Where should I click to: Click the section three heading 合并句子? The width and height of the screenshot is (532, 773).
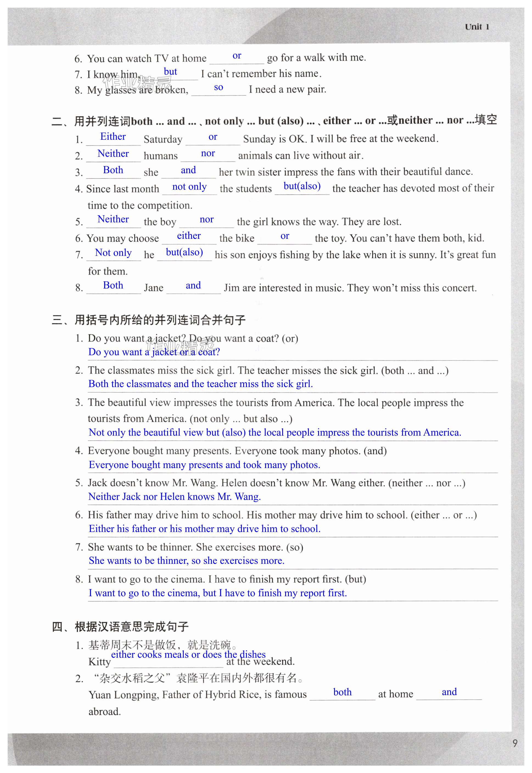pyautogui.click(x=149, y=320)
